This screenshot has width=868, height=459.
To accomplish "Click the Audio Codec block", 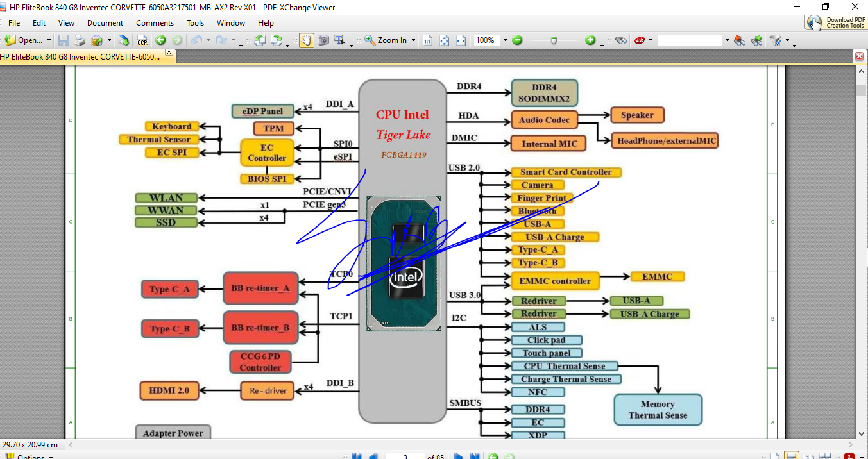I will [x=544, y=120].
